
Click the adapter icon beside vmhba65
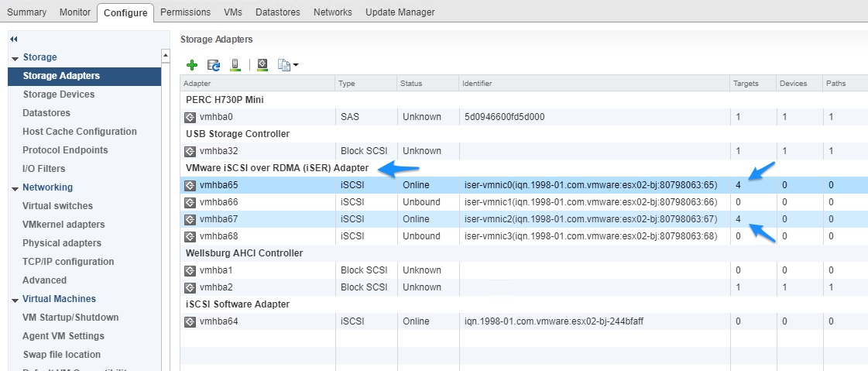pyautogui.click(x=190, y=185)
